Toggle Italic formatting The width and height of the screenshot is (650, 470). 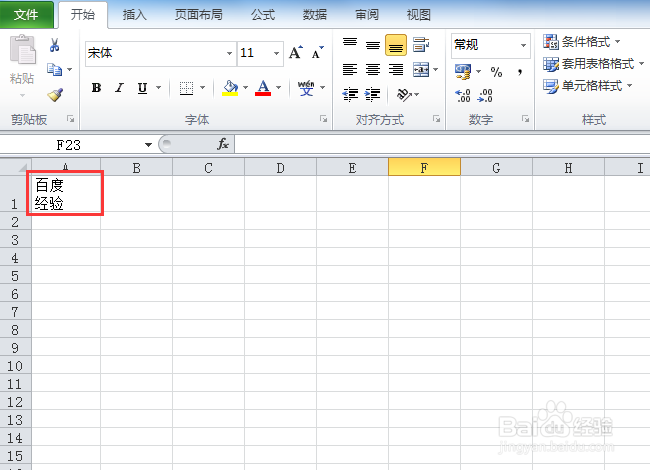[119, 88]
